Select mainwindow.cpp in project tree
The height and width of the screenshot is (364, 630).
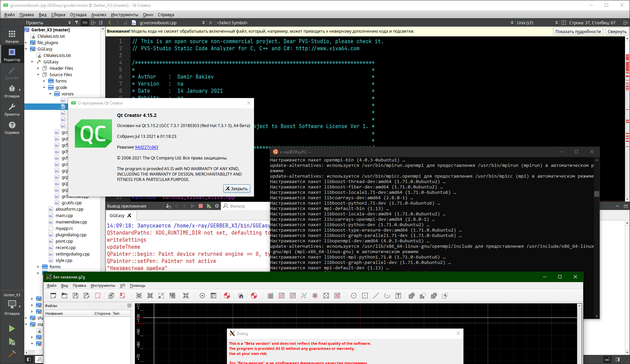pyautogui.click(x=71, y=222)
